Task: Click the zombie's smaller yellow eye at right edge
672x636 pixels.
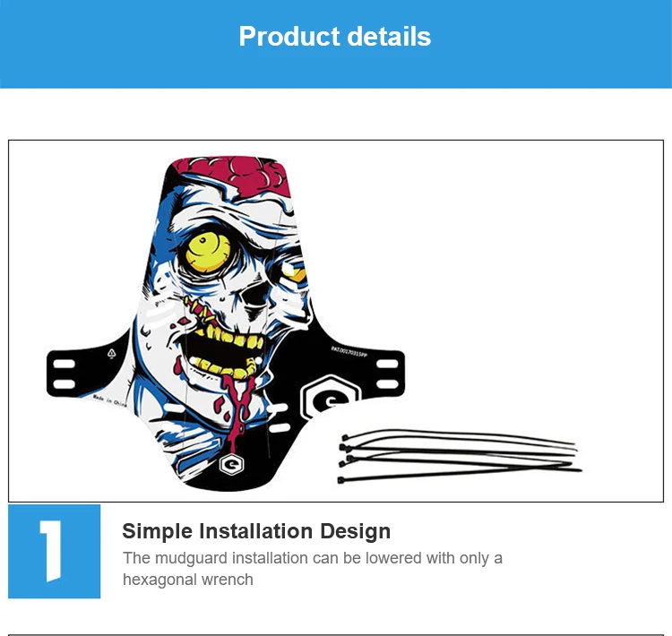Action: pyautogui.click(x=295, y=271)
